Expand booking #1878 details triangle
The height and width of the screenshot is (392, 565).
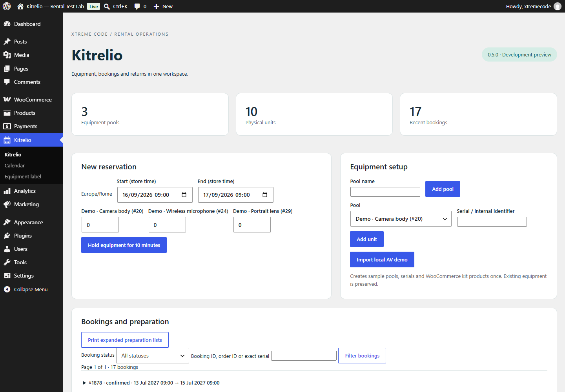click(84, 383)
